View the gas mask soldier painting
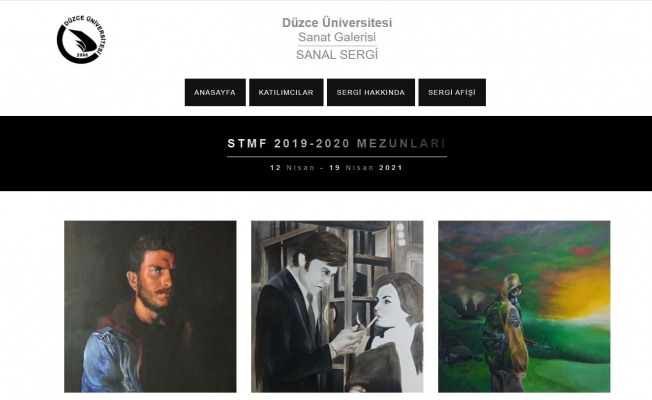 click(x=524, y=306)
